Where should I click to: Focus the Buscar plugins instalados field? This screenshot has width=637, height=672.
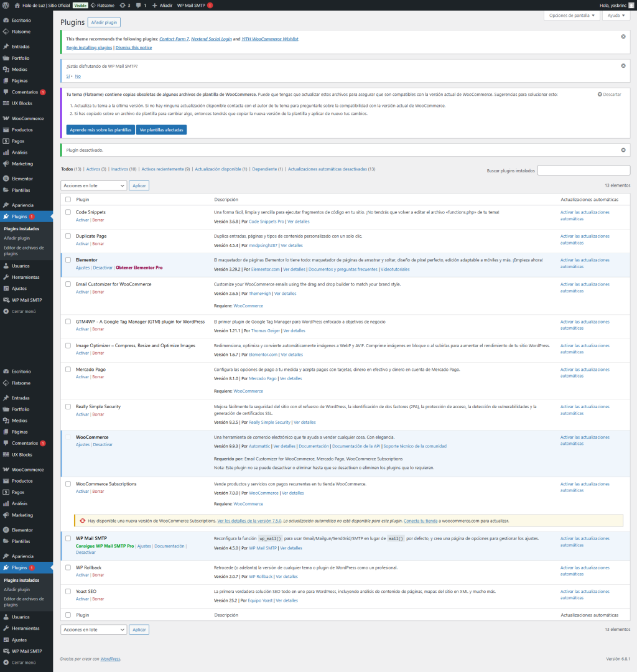click(584, 170)
